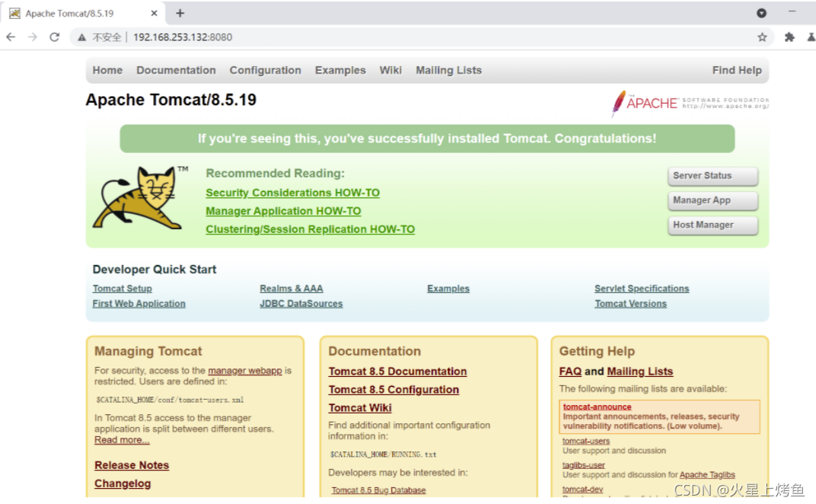
Task: Click the manager webapp link
Action: point(244,371)
